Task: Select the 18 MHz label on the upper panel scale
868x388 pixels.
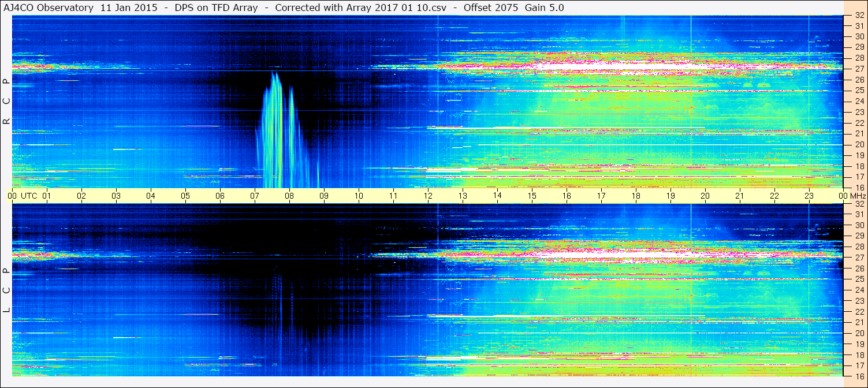Action: click(x=859, y=166)
